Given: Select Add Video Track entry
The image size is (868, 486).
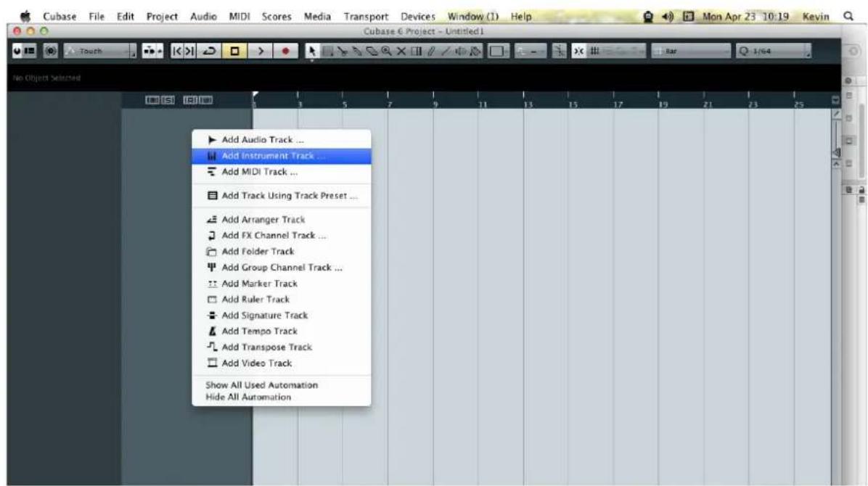Looking at the screenshot, I should pyautogui.click(x=281, y=363).
